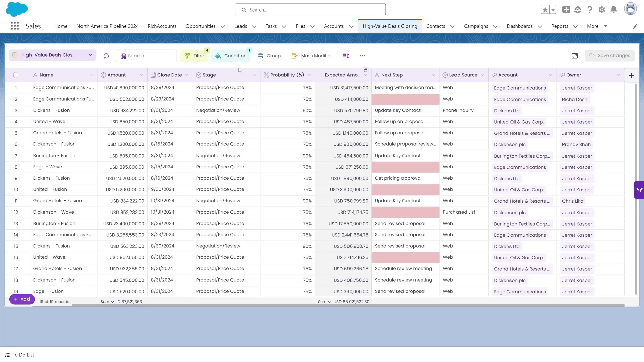Click the horizontal scrollbar of the grid
This screenshot has height=362, width=644.
(x=348, y=305)
